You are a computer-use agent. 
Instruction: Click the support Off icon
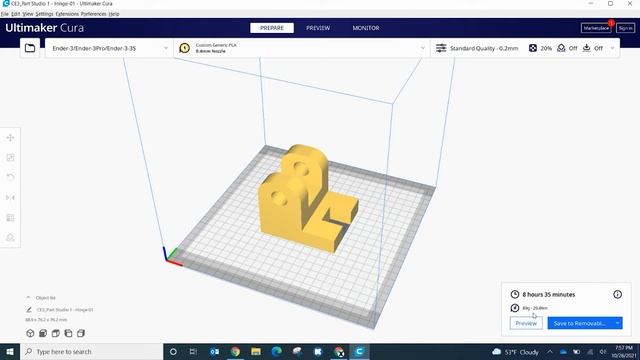coord(561,48)
